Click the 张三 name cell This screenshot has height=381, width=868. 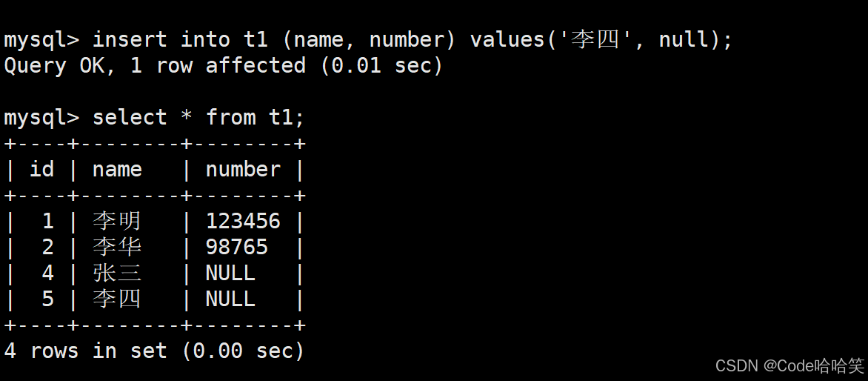[x=117, y=273]
